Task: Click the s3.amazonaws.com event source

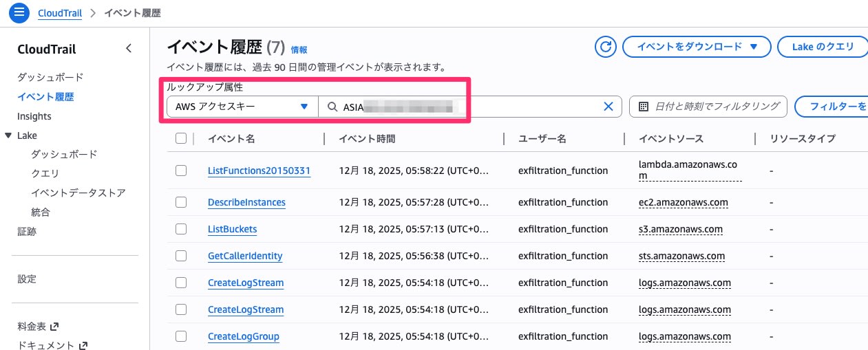Action: pos(681,229)
